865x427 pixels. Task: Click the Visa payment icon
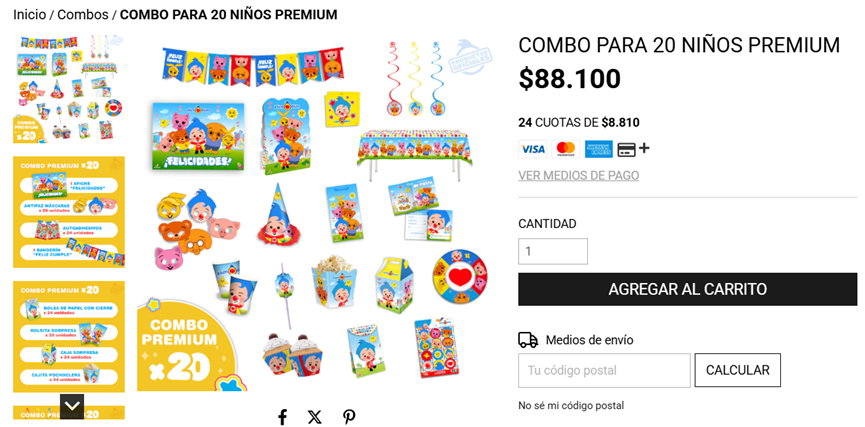533,149
